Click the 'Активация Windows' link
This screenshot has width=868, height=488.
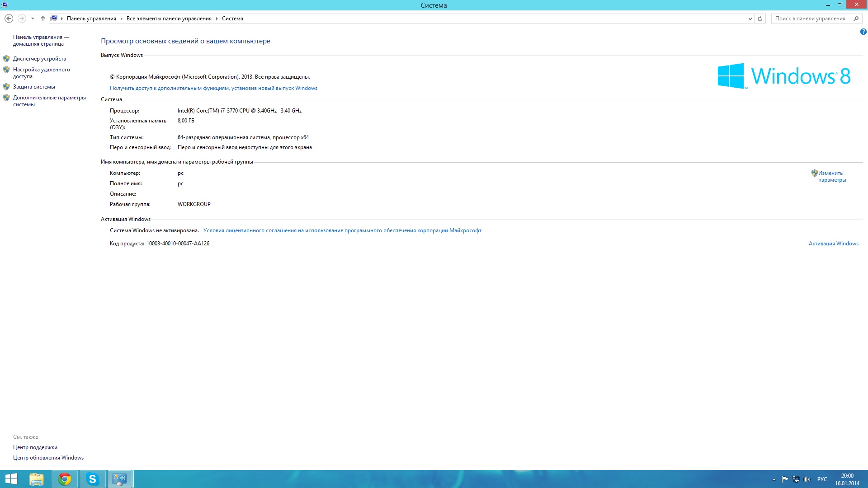[x=833, y=244]
